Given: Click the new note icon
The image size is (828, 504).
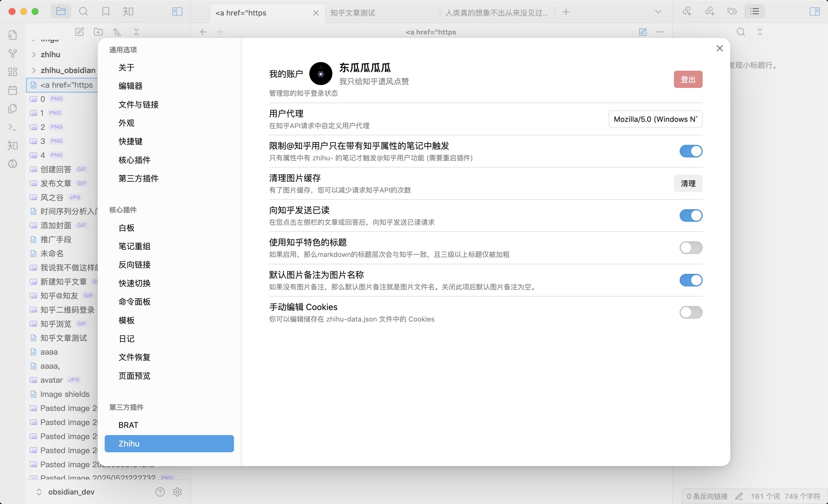Looking at the screenshot, I should click(x=79, y=32).
